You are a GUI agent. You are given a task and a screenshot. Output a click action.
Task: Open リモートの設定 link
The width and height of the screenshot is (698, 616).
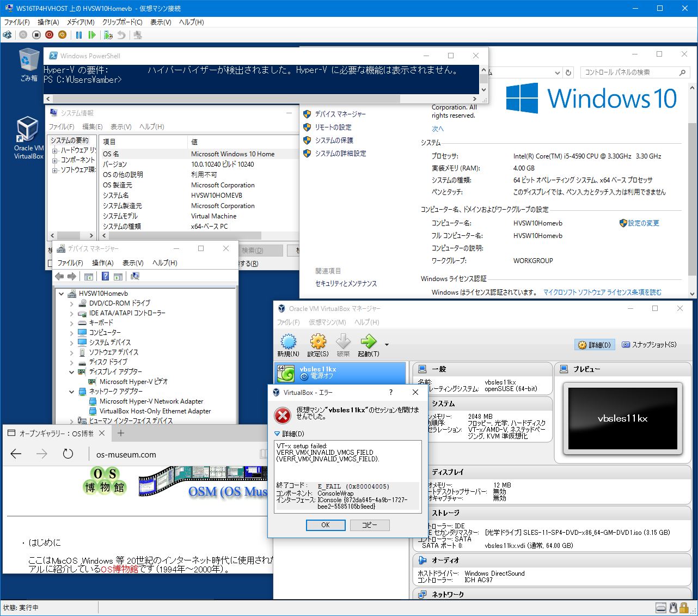pyautogui.click(x=333, y=127)
